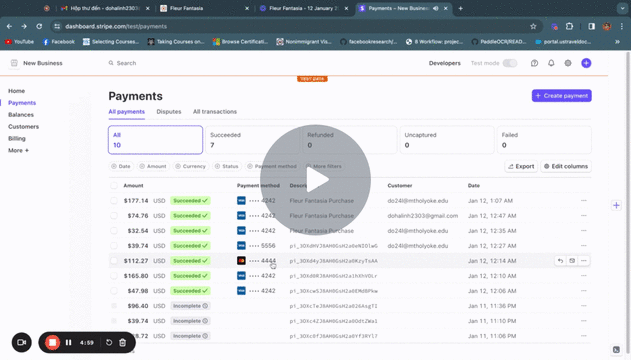Viewport: 631px width, 360px height.
Task: Stop the screen recording with the red button
Action: click(52, 342)
